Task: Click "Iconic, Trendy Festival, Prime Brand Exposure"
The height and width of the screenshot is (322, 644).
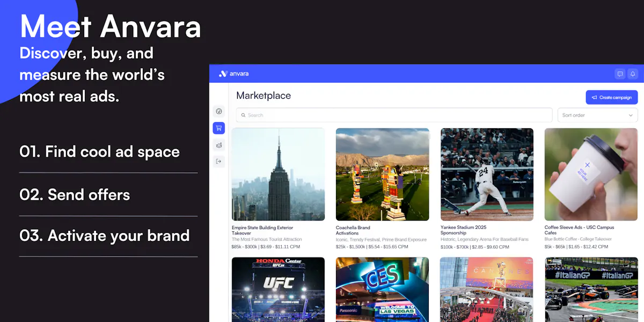Action: point(382,239)
